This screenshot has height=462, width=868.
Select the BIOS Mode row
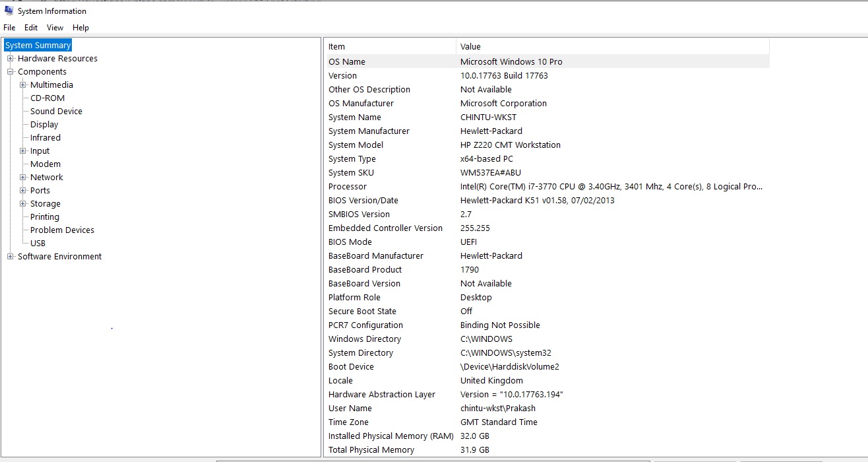547,242
